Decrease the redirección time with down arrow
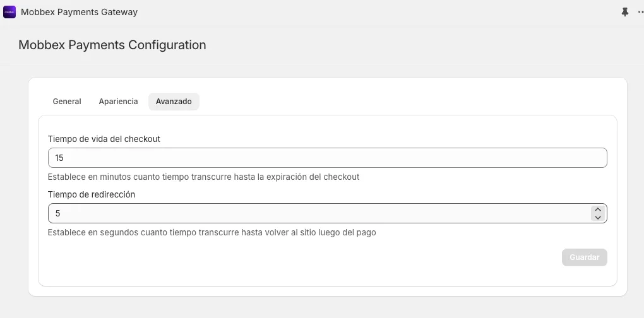 598,218
